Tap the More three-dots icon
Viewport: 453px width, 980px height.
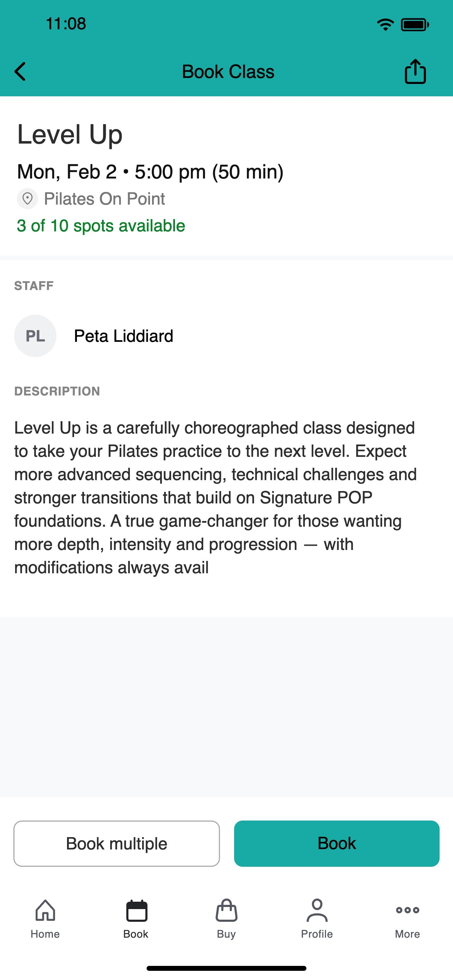(x=407, y=910)
